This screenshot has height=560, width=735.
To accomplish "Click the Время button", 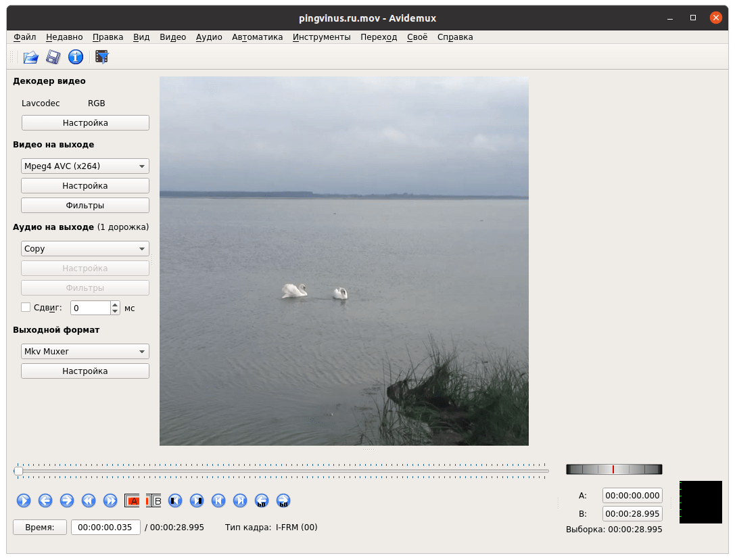I will [39, 528].
